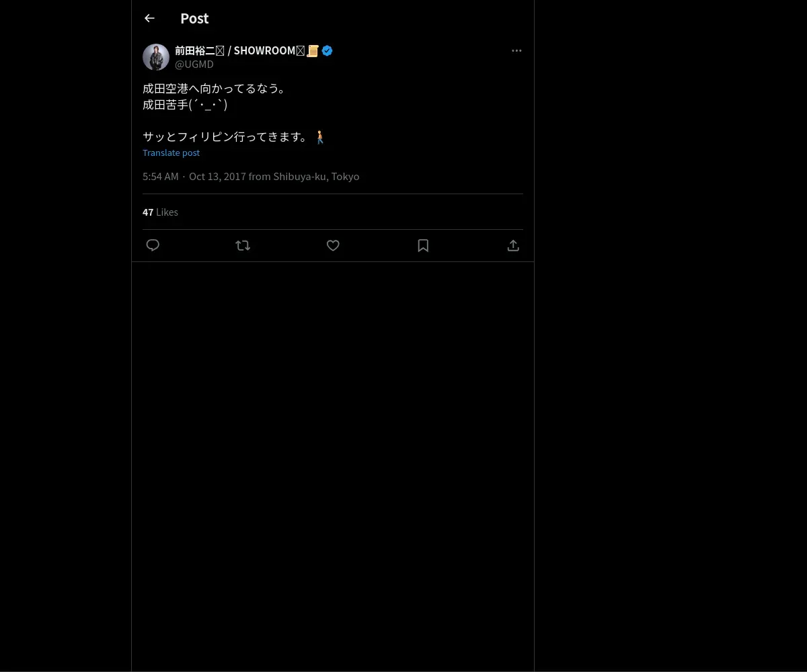Click the Oct 13, 2017 date
This screenshot has width=807, height=672.
217,176
